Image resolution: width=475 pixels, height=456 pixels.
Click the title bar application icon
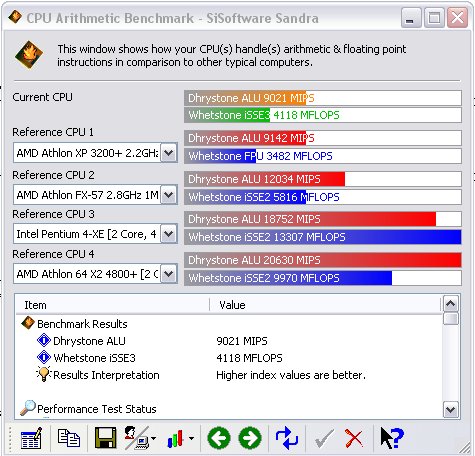[x=15, y=17]
